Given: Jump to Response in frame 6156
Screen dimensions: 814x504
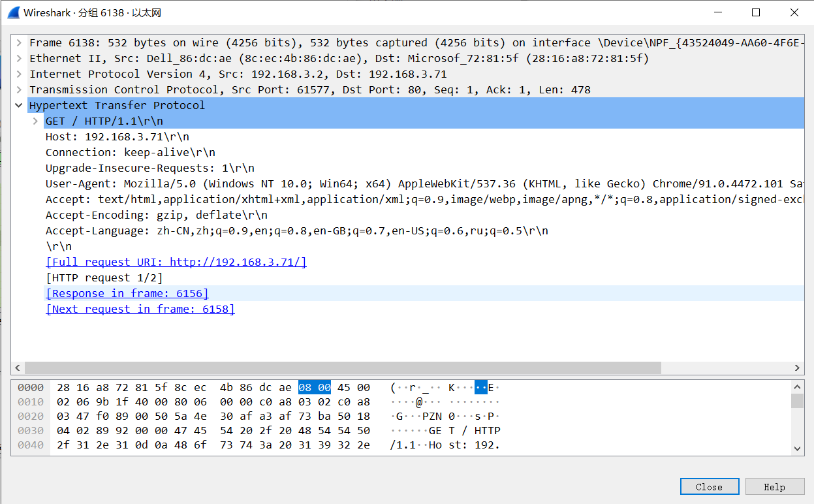Looking at the screenshot, I should point(127,293).
